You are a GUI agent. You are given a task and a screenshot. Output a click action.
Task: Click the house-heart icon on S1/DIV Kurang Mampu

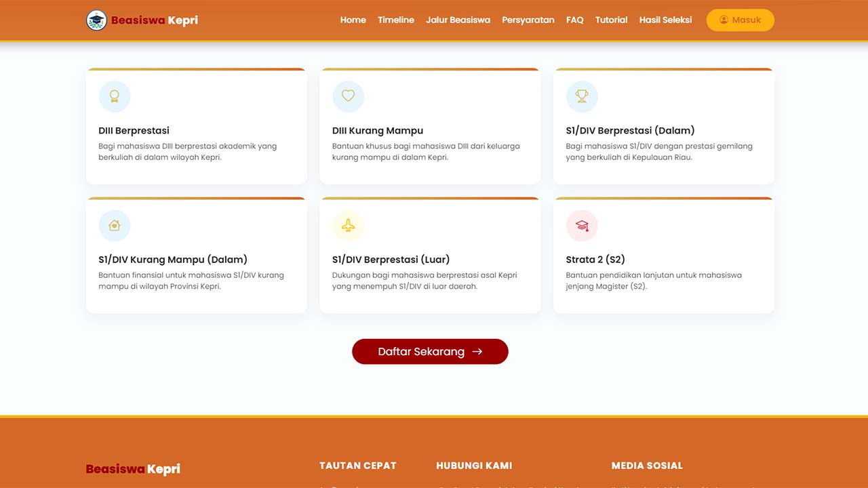115,226
